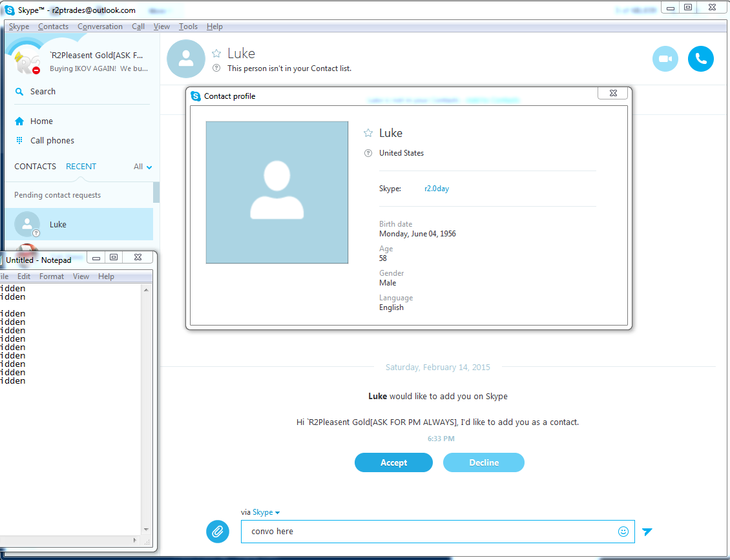This screenshot has height=560, width=730.
Task: Open Edit menu in Notepad
Action: pos(24,276)
